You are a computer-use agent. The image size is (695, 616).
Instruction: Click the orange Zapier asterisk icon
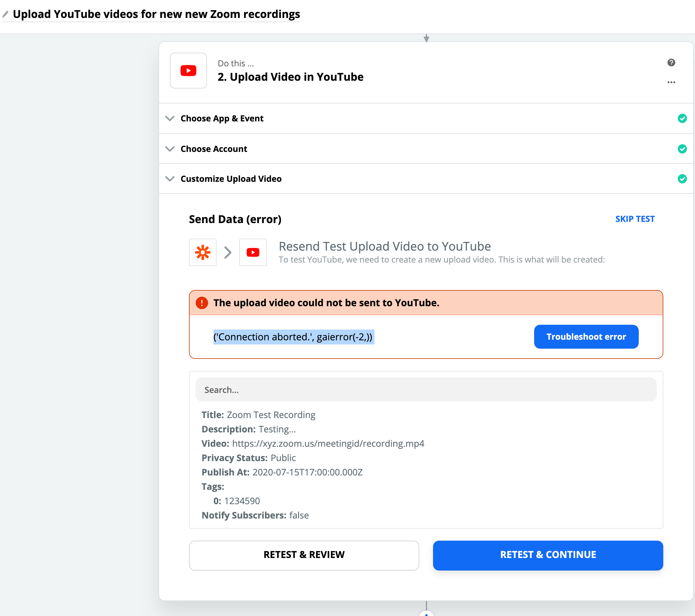click(x=203, y=252)
